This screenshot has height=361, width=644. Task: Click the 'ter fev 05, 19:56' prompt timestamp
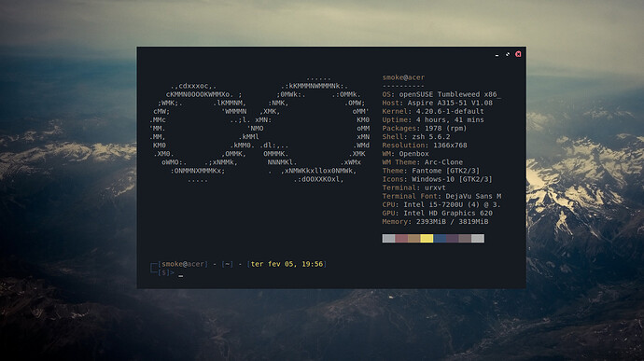tap(287, 264)
